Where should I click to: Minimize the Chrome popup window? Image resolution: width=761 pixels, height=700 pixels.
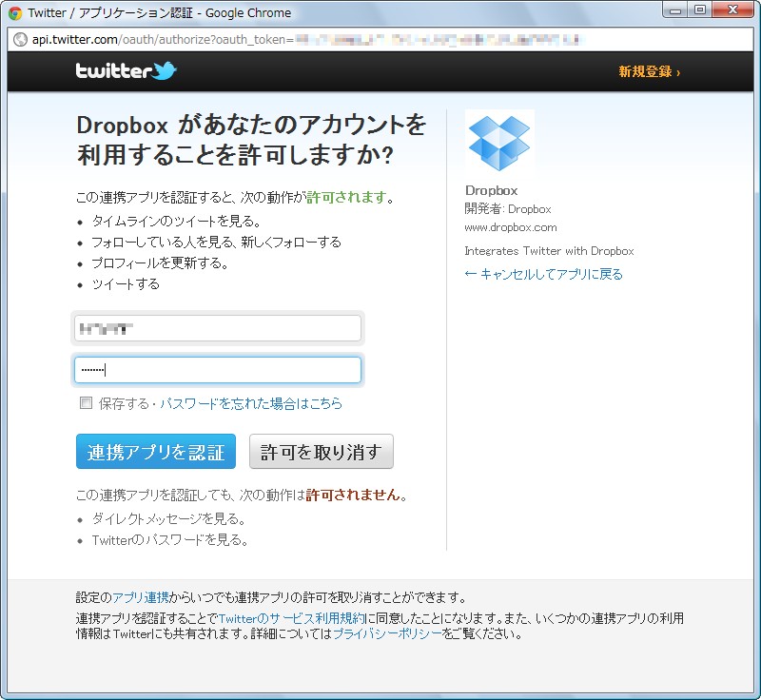675,10
